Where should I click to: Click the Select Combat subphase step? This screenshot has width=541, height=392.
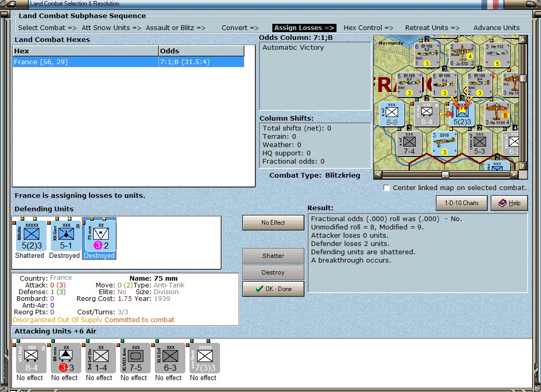coord(47,27)
